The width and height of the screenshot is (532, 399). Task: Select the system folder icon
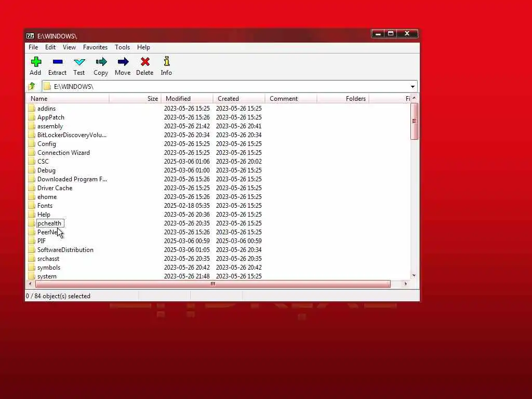pyautogui.click(x=32, y=276)
